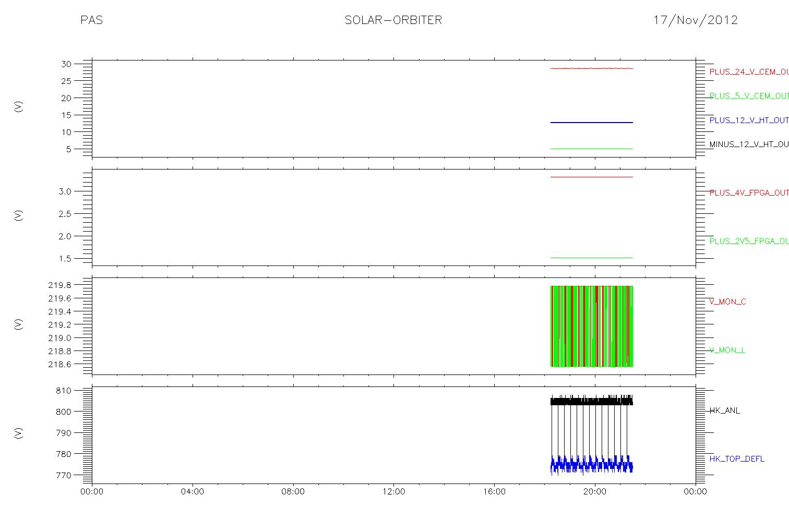789x532 pixels.
Task: Click the 12:00 time axis label
Action: click(x=393, y=492)
